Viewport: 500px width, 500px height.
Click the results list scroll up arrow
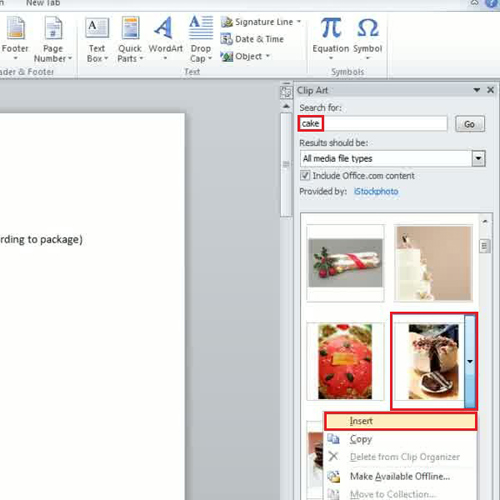coord(485,221)
